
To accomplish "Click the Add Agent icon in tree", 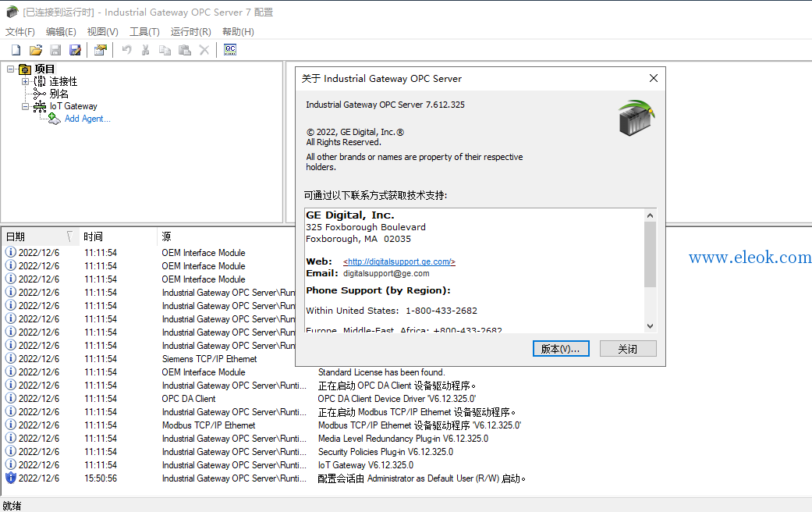I will (54, 119).
